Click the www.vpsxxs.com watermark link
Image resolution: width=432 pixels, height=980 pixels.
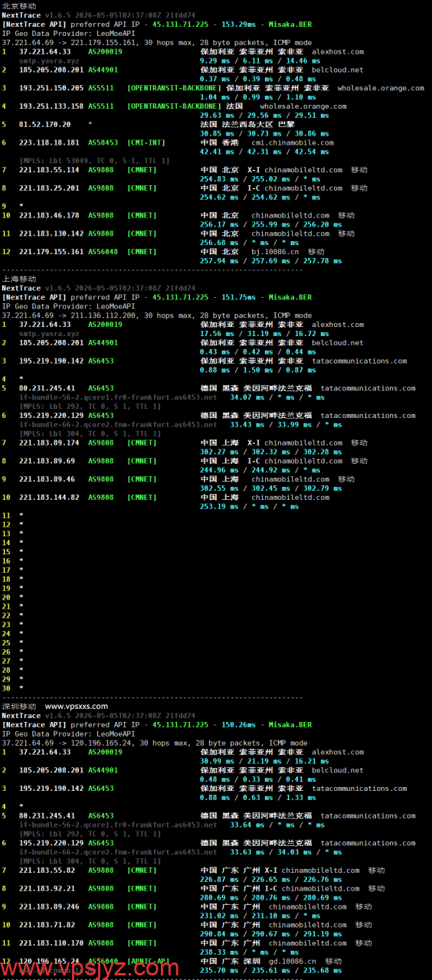(x=77, y=706)
